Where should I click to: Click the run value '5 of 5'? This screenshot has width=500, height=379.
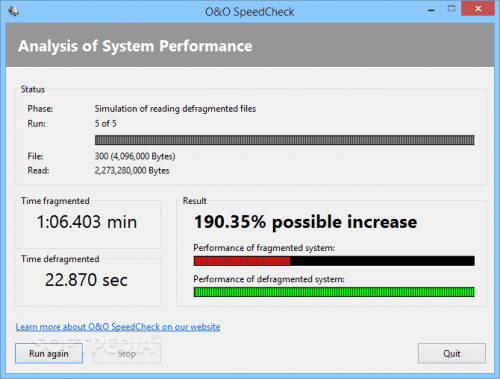pyautogui.click(x=106, y=124)
